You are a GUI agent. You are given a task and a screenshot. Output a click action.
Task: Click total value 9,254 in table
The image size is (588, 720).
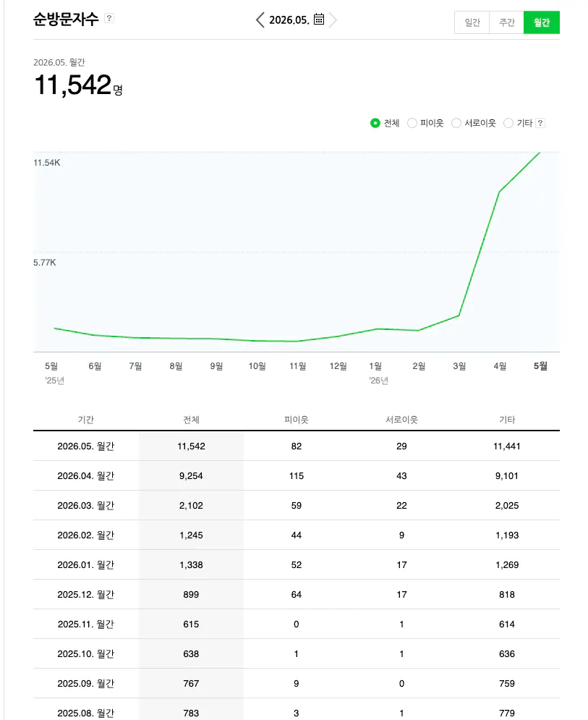point(191,475)
